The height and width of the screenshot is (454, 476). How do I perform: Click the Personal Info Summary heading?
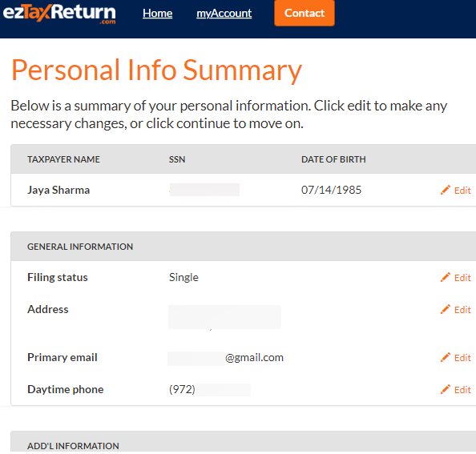156,70
